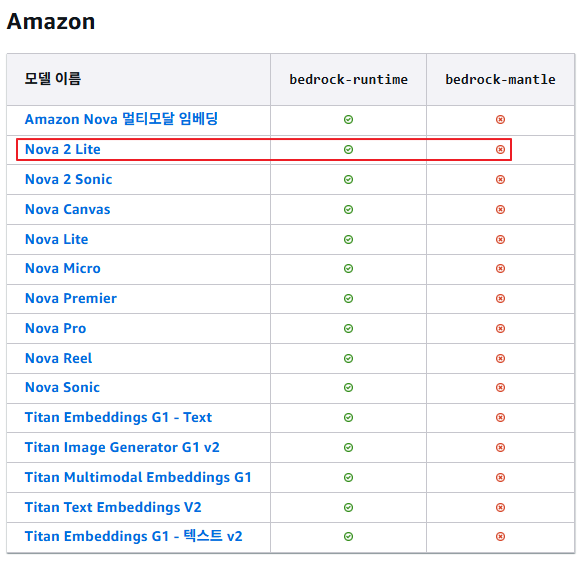Click green check icon in Amazon Nova 멀티모달 row

pyautogui.click(x=348, y=119)
